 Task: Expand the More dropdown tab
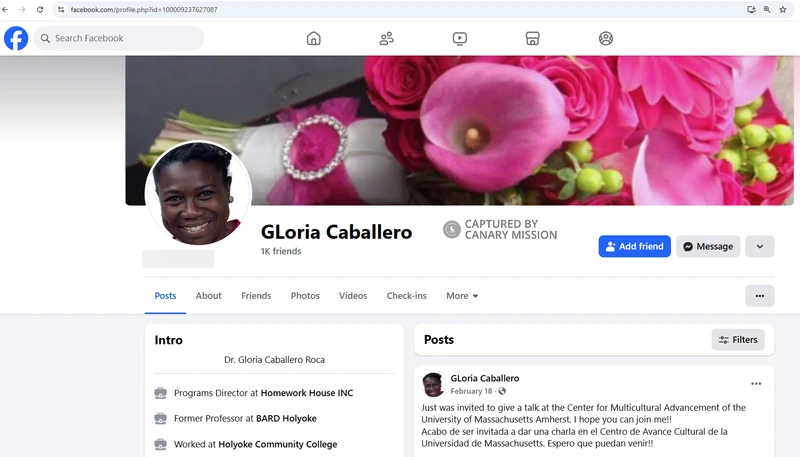click(x=462, y=296)
